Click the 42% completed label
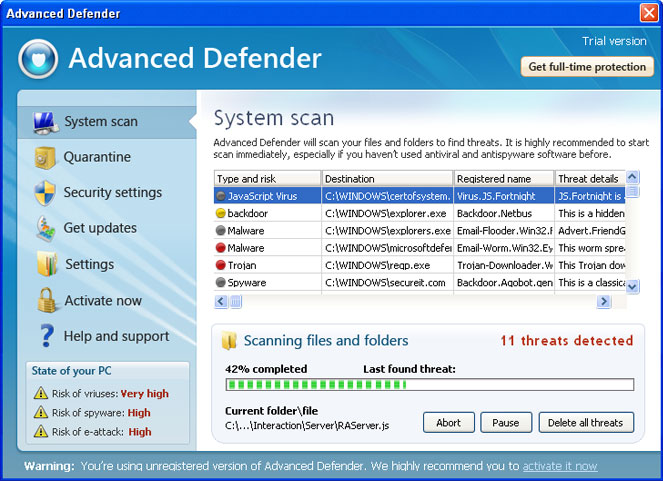The height and width of the screenshot is (481, 663). pyautogui.click(x=266, y=369)
